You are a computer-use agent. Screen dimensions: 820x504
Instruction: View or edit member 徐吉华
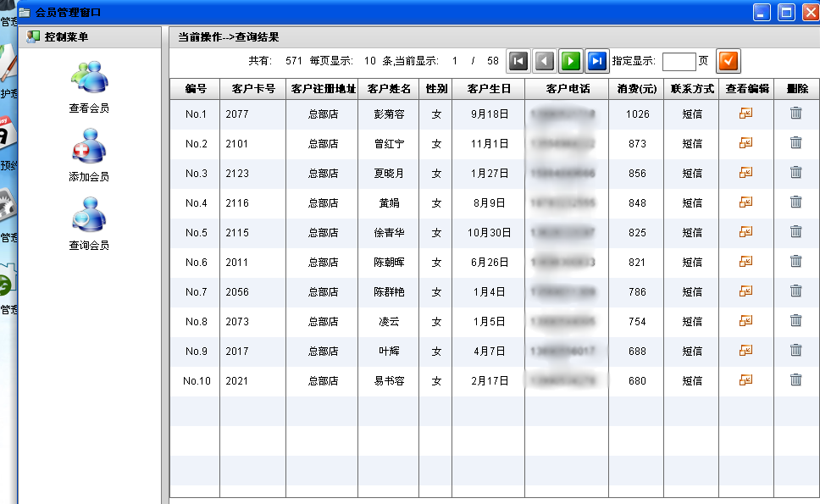(745, 232)
